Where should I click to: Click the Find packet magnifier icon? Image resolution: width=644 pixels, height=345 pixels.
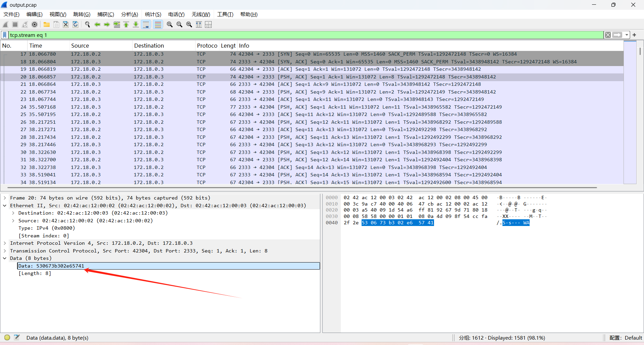pos(88,24)
